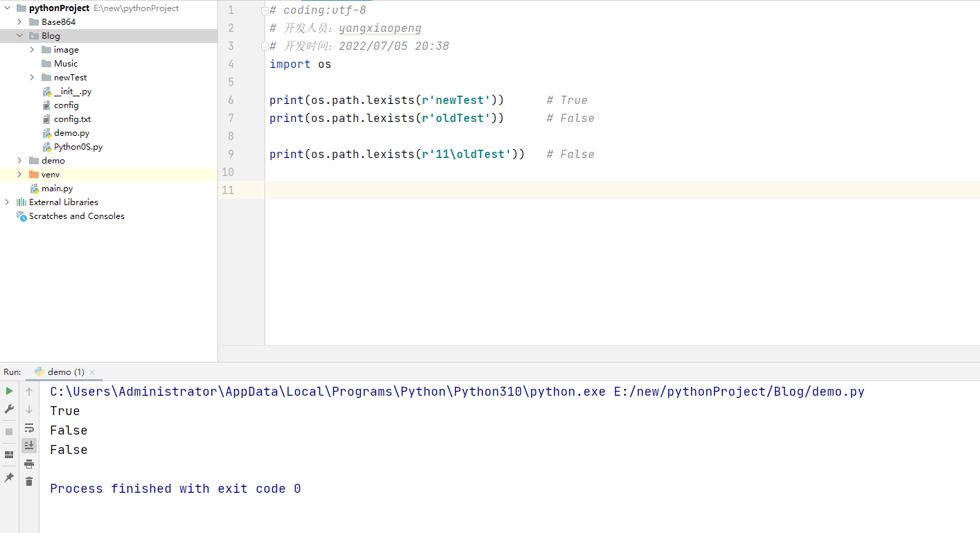Click the Stop process square icon
The image size is (980, 533).
point(9,431)
